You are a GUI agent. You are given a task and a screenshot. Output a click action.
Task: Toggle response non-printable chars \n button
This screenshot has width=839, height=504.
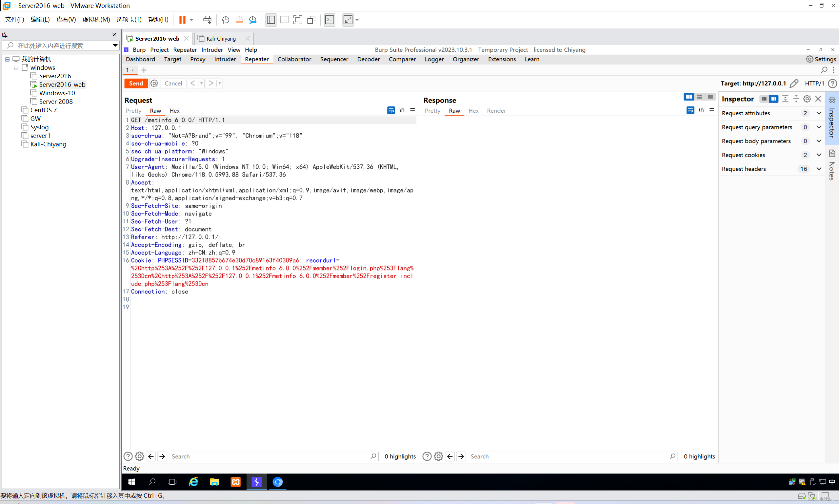tap(701, 110)
